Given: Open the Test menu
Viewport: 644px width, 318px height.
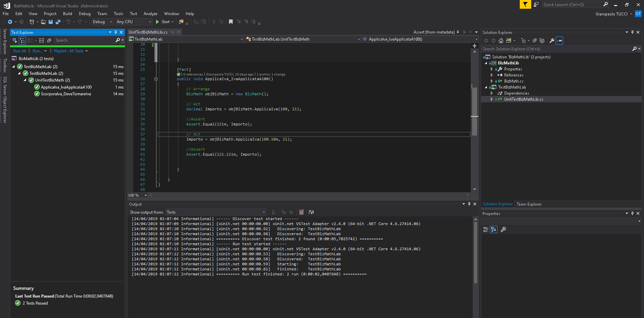Looking at the screenshot, I should 133,14.
